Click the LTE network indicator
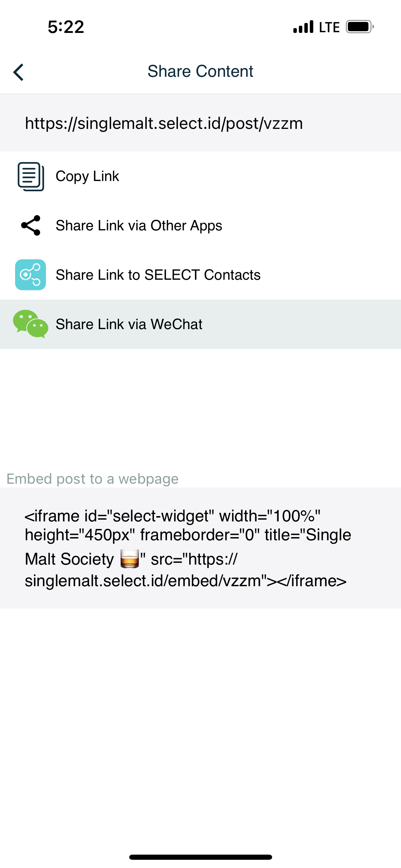The height and width of the screenshot is (868, 401). coord(329,27)
